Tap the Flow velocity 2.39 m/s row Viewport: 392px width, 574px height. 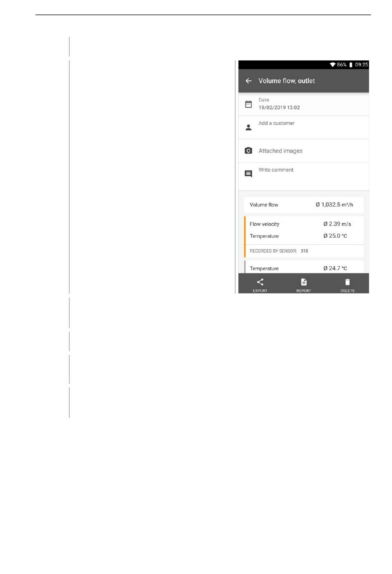pyautogui.click(x=304, y=224)
